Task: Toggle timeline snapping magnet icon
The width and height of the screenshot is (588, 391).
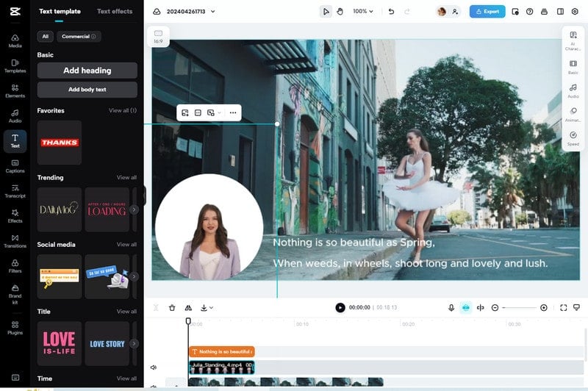Action: 466,308
